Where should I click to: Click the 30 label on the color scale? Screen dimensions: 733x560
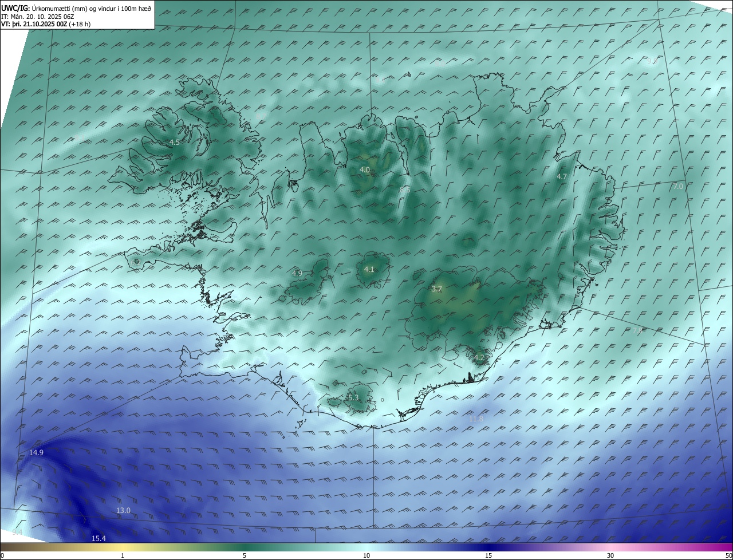click(610, 555)
